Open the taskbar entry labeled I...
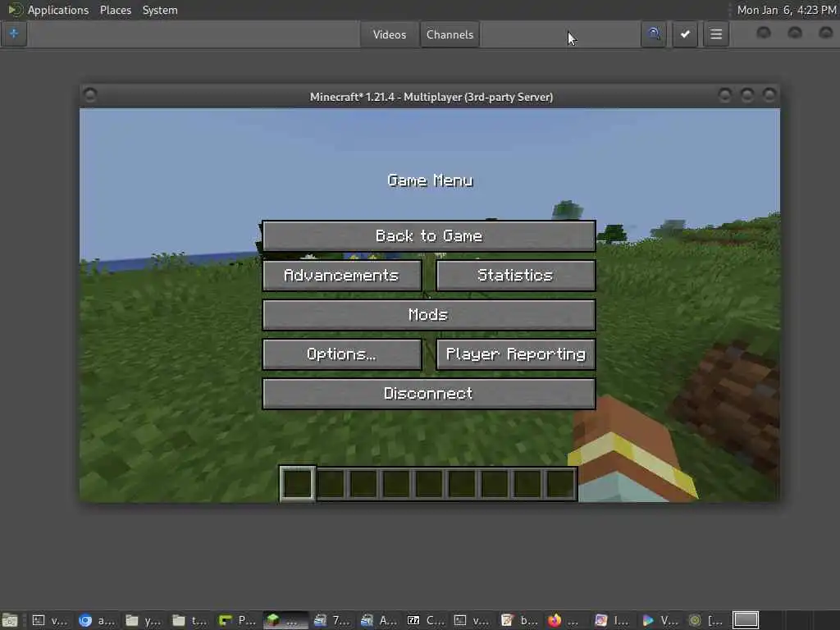This screenshot has width=840, height=630. coord(614,620)
